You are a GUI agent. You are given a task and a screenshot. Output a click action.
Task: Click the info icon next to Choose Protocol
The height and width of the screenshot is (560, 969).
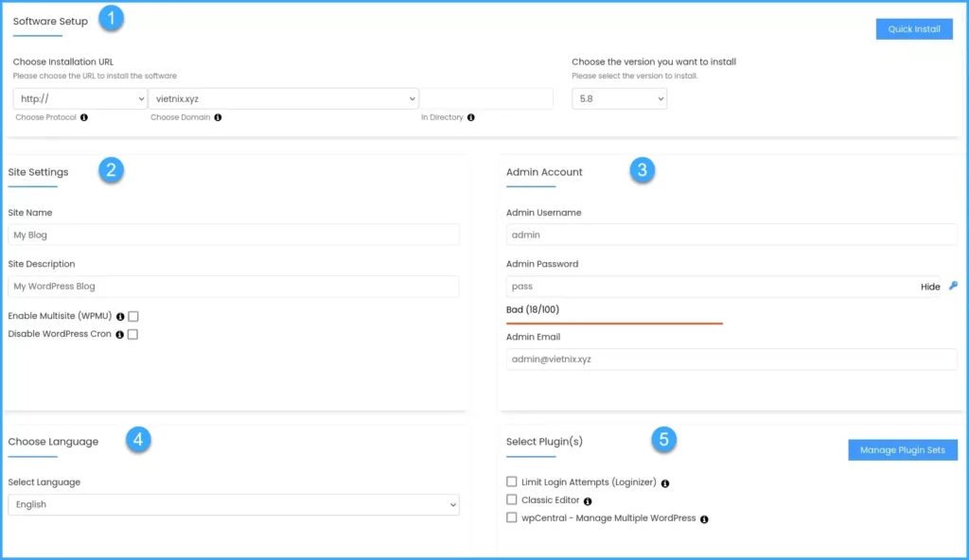(84, 117)
